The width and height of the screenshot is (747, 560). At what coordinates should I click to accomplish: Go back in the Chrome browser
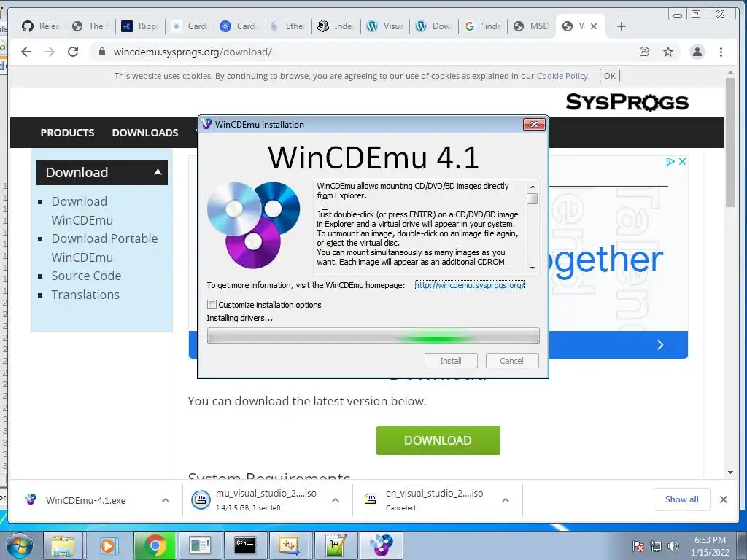tap(26, 52)
